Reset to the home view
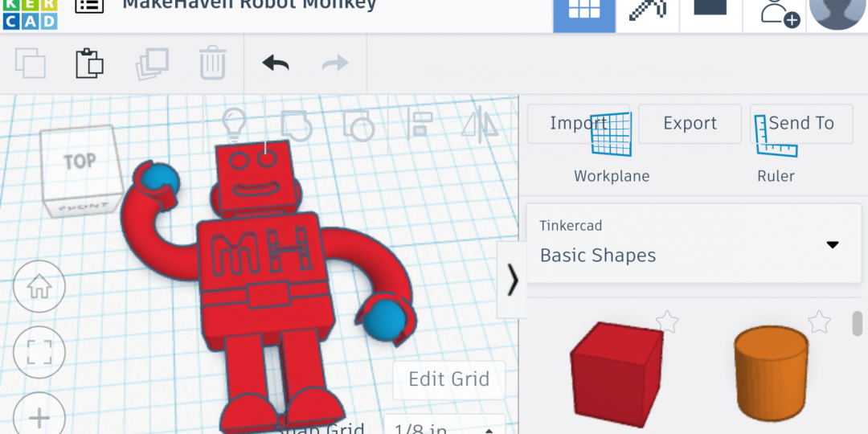This screenshot has width=868, height=434. [39, 287]
